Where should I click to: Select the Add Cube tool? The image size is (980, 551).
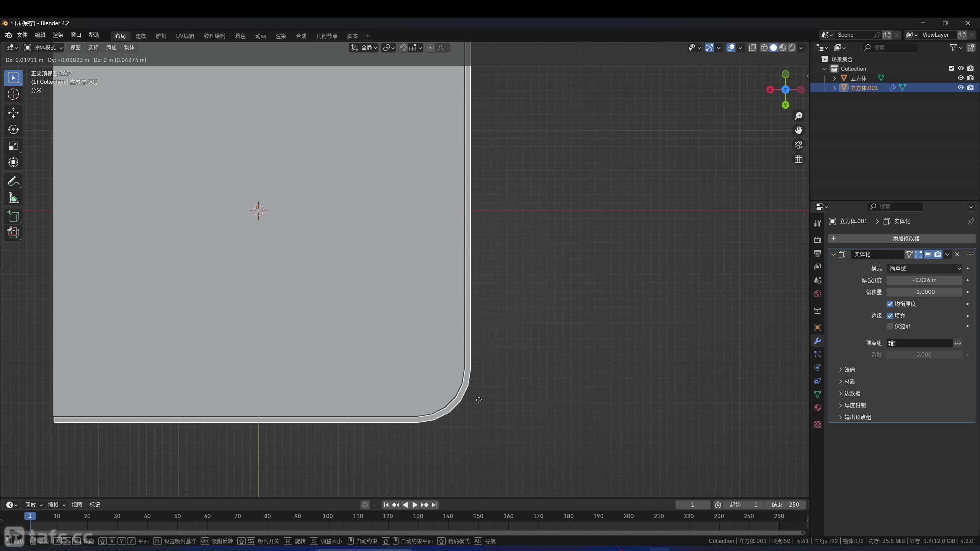[x=13, y=216]
